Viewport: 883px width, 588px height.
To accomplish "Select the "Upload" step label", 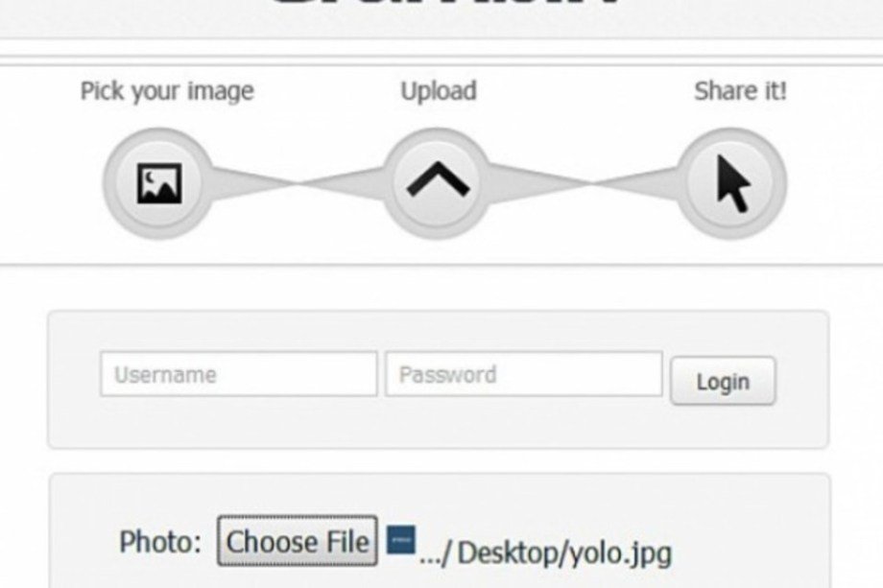I will tap(439, 90).
